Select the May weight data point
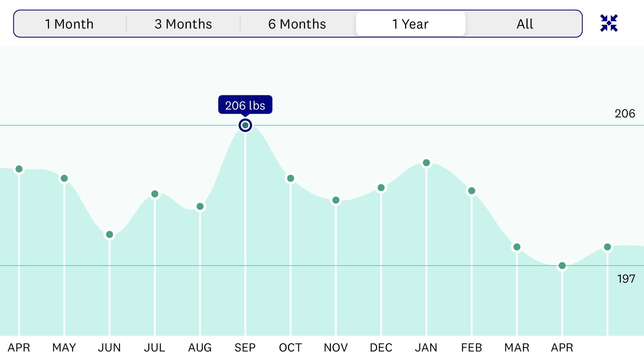Image resolution: width=644 pixels, height=362 pixels. [x=64, y=178]
